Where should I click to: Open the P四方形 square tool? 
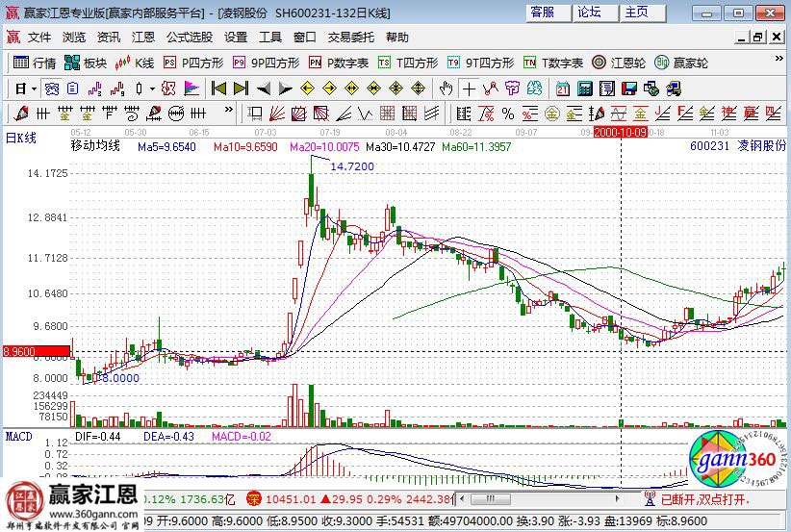tap(193, 63)
